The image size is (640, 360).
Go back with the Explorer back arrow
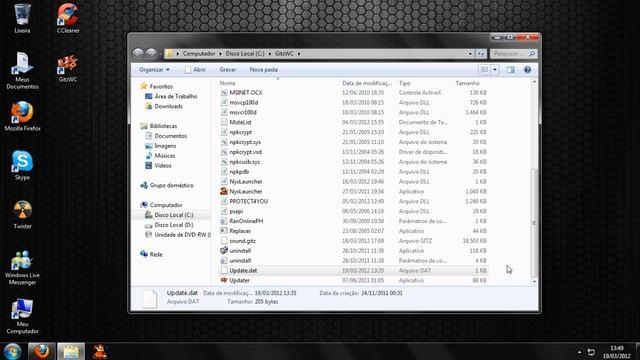tap(138, 53)
